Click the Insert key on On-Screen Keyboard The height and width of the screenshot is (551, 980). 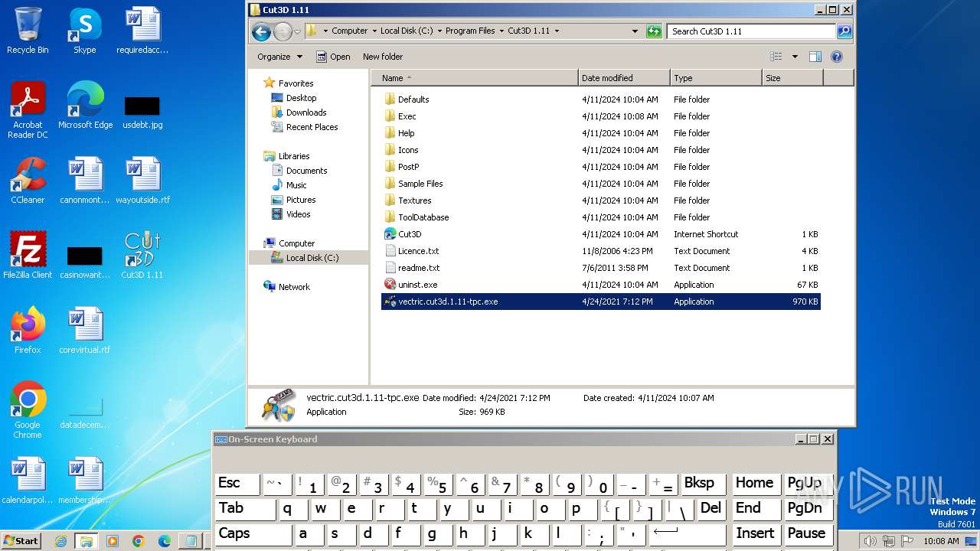coord(756,534)
